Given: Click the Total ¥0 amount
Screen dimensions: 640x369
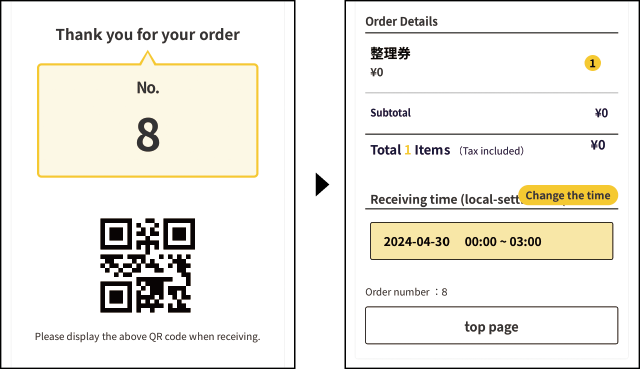Looking at the screenshot, I should pos(598,145).
